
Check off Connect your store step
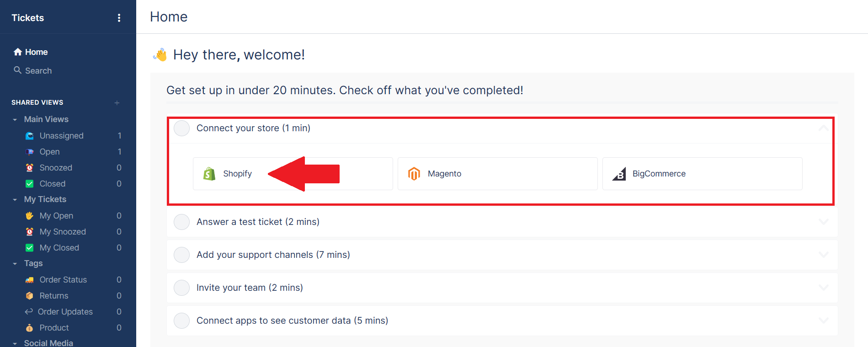pyautogui.click(x=182, y=128)
